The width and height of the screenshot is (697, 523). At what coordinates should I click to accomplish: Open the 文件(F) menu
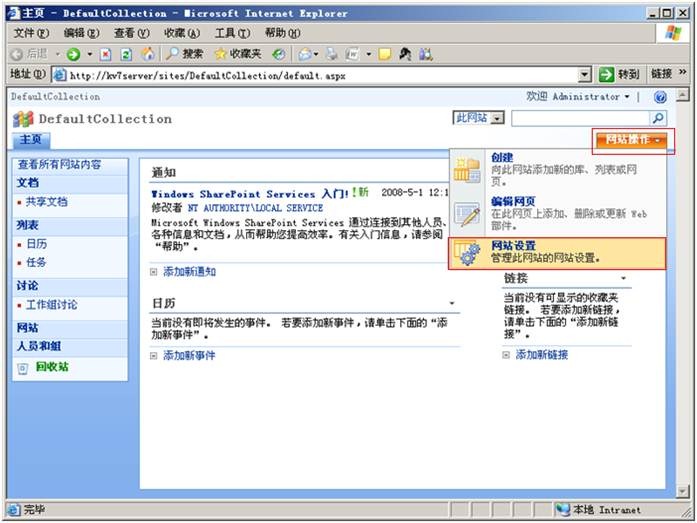(x=31, y=33)
